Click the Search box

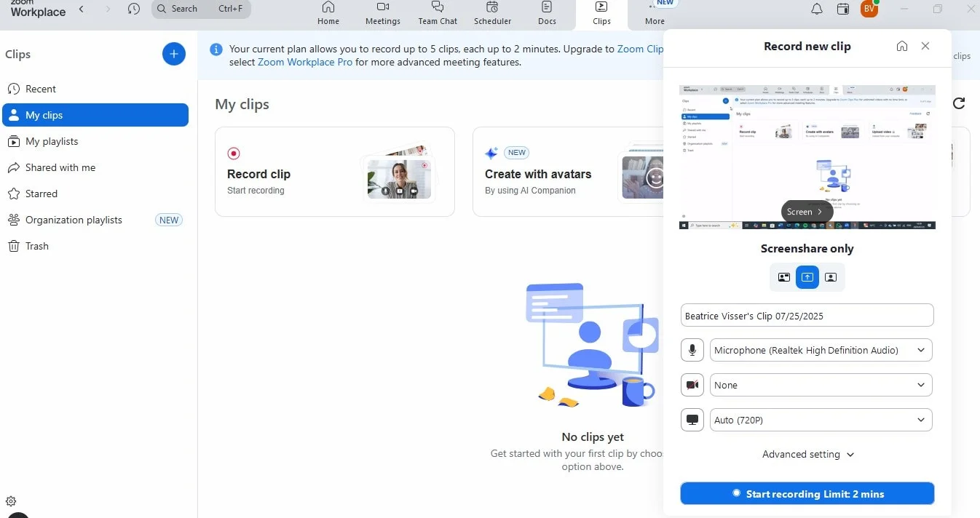(201, 9)
